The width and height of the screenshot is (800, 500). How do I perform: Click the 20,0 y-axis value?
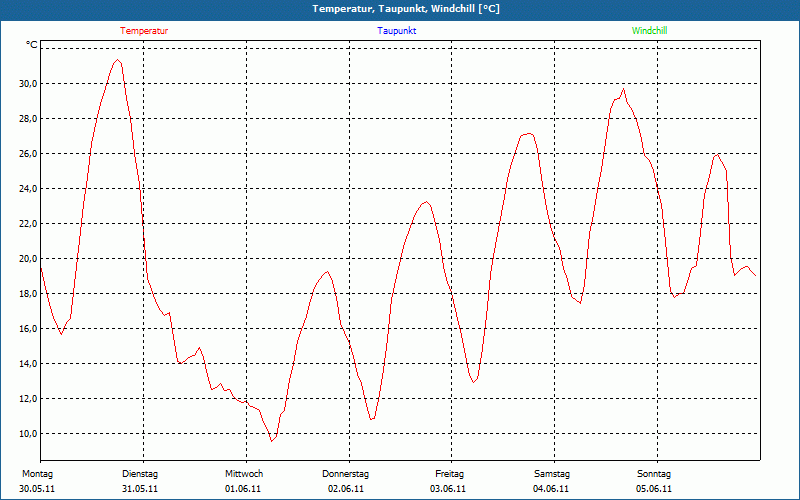pos(28,259)
